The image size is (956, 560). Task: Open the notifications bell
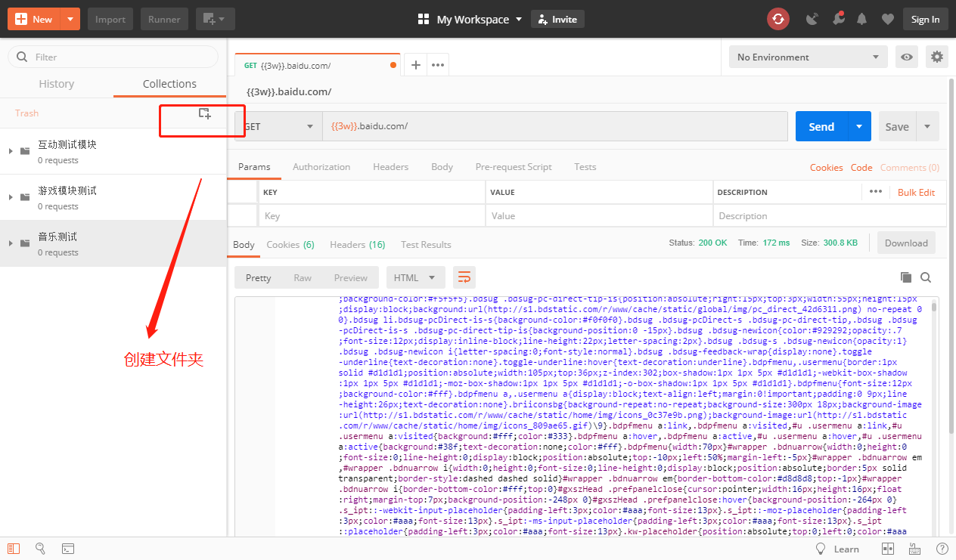point(862,19)
